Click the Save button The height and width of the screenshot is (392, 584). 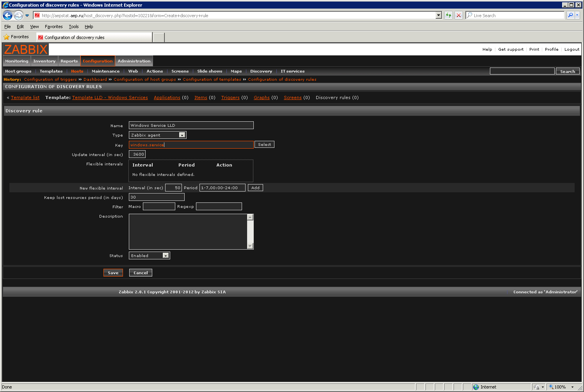click(113, 273)
